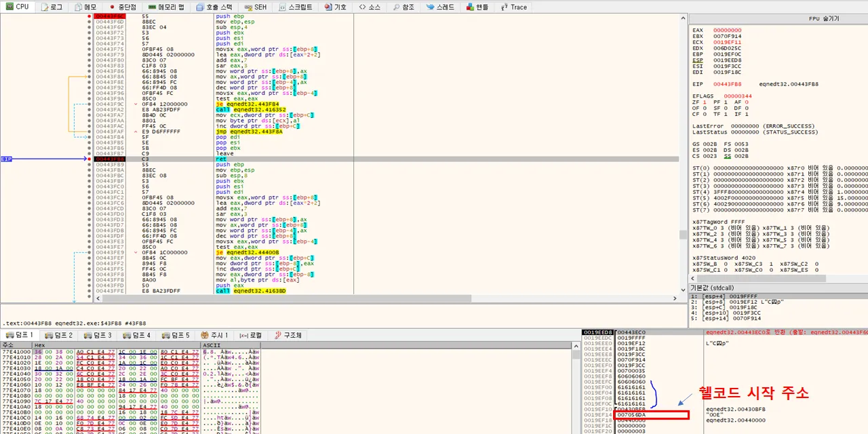
Task: Open the 스레드 threads tab
Action: coord(440,7)
